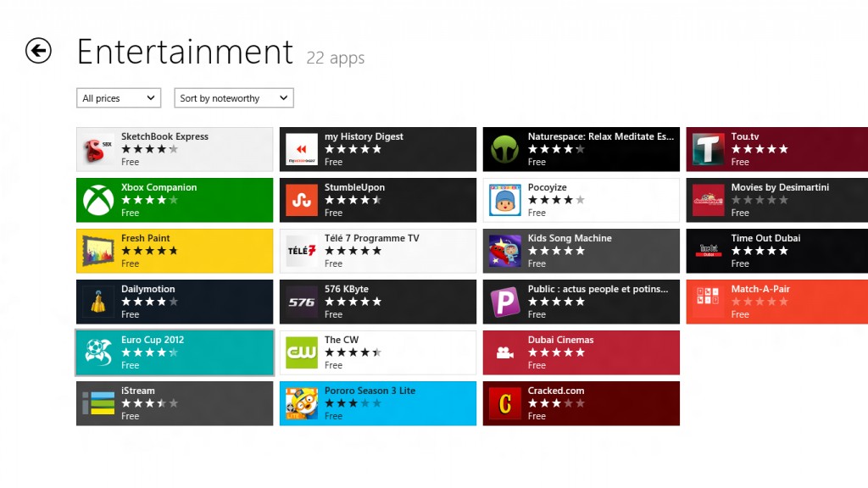Click the iStream title text
Screen dimensions: 868x488
point(138,391)
